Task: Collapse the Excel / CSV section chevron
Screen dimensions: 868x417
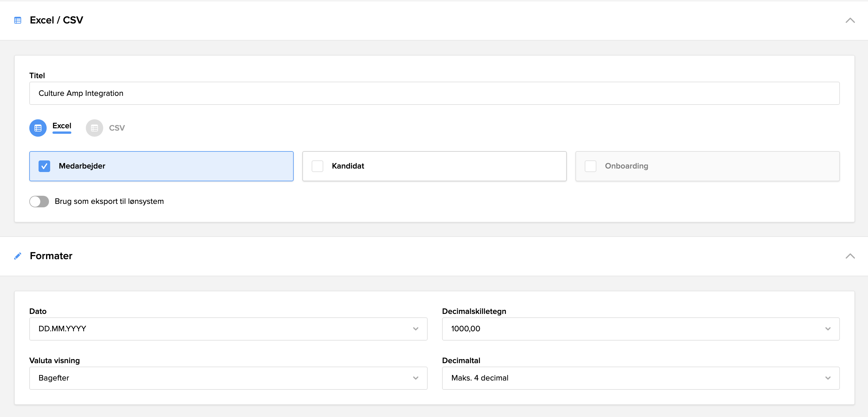Action: 850,21
